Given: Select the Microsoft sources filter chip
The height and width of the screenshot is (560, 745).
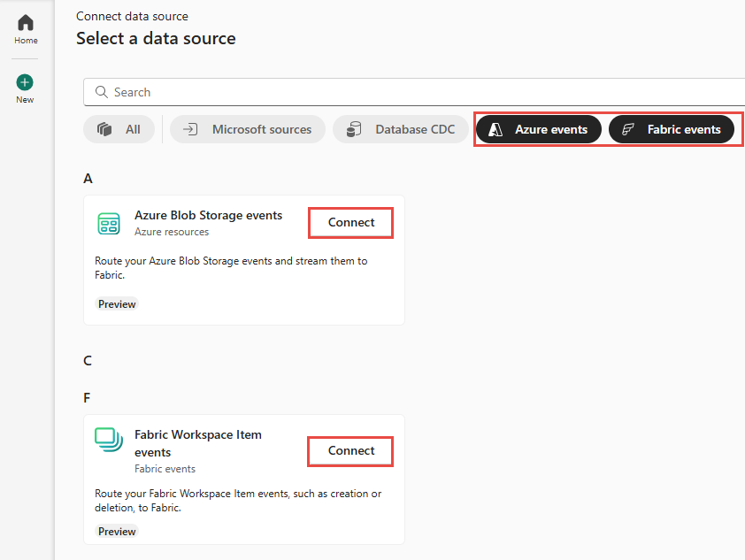Looking at the screenshot, I should 247,128.
